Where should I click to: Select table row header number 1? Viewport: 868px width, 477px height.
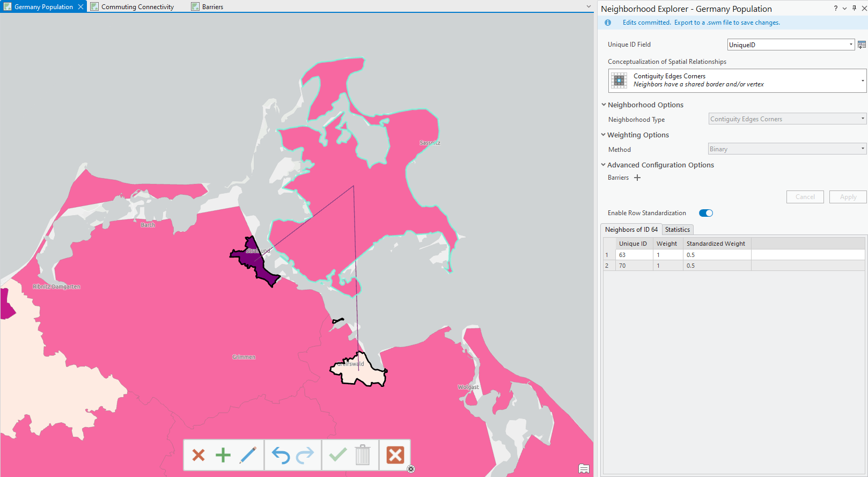coord(609,255)
